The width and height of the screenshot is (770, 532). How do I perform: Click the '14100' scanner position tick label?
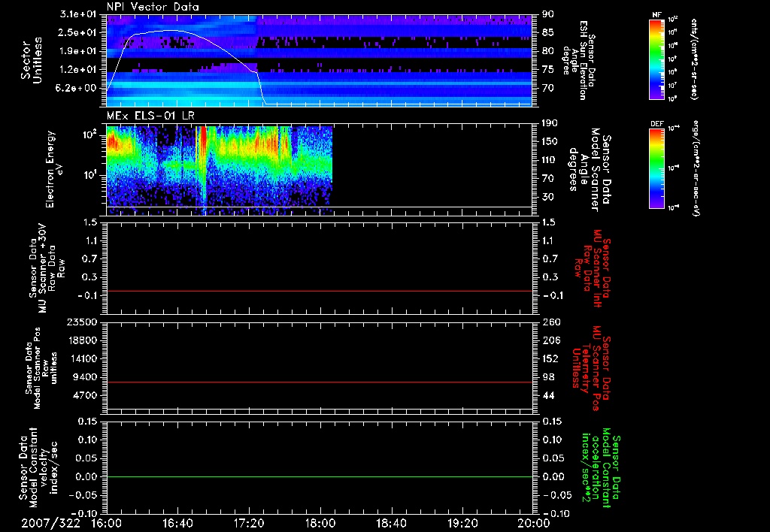point(82,358)
